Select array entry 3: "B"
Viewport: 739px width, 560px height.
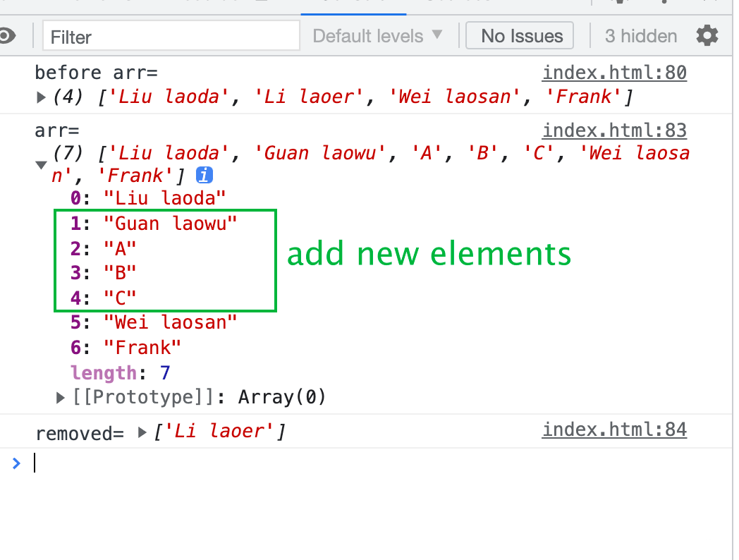(x=103, y=273)
